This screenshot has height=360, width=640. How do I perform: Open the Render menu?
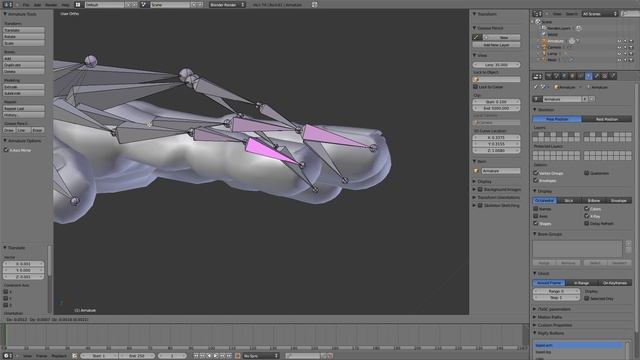[51, 4]
